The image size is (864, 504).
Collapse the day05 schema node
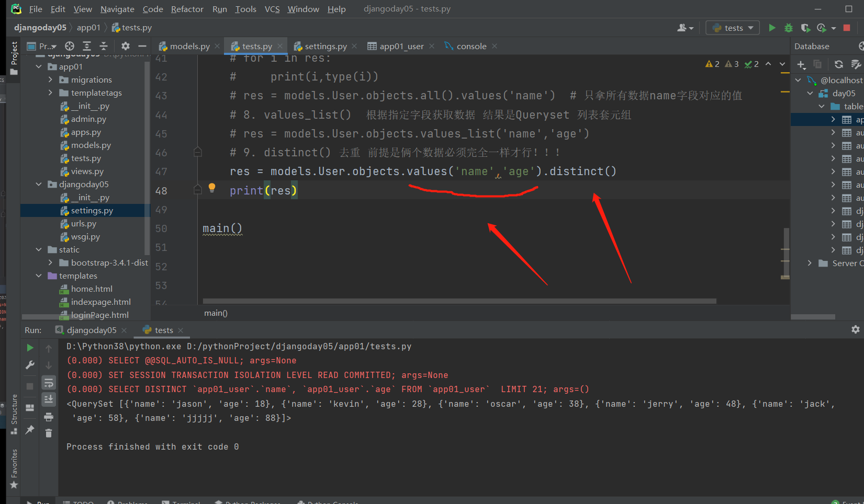pos(810,93)
